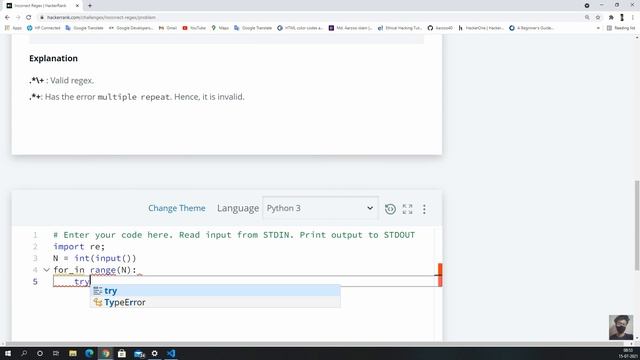The width and height of the screenshot is (640, 360).
Task: Open the Extensions puzzle icon
Action: pos(611,18)
